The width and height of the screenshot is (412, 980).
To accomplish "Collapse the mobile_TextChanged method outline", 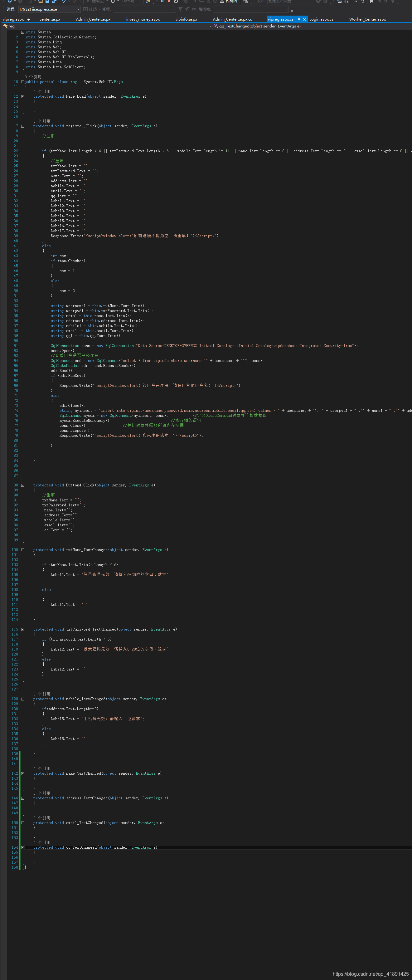I will click(22, 699).
